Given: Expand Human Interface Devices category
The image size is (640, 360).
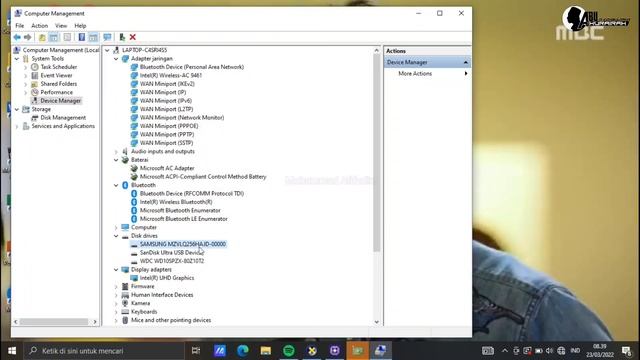Looking at the screenshot, I should tap(116, 295).
